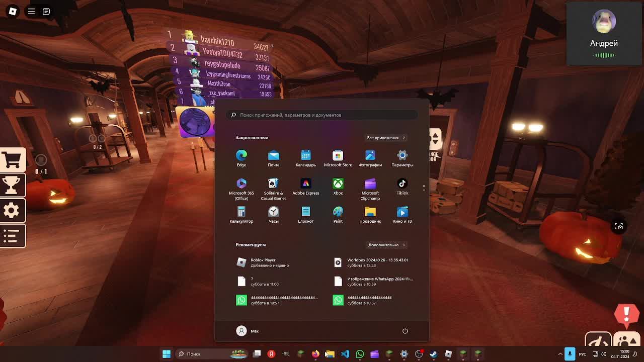Screen dimensions: 644x362
Task: Expand Все приложения list
Action: 386,138
